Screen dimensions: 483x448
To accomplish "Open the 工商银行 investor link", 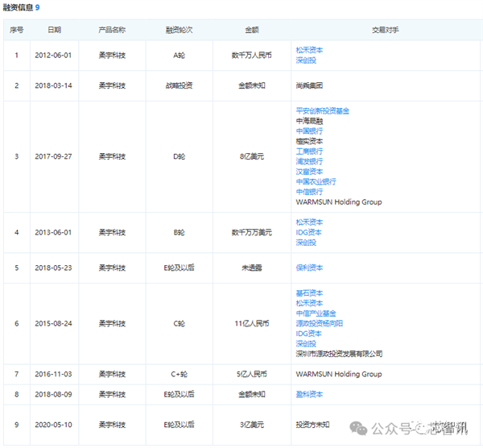I will [309, 151].
